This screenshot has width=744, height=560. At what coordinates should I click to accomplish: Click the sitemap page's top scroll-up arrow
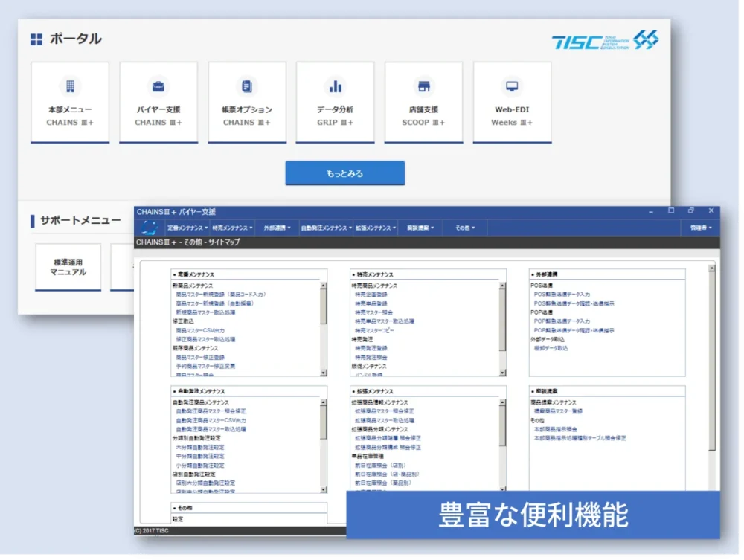tap(712, 268)
